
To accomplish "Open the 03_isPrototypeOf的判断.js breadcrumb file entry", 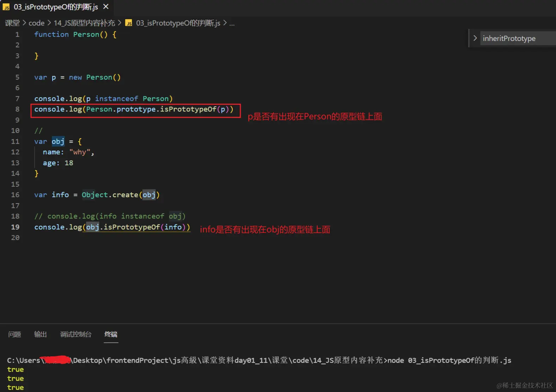I will pyautogui.click(x=173, y=23).
